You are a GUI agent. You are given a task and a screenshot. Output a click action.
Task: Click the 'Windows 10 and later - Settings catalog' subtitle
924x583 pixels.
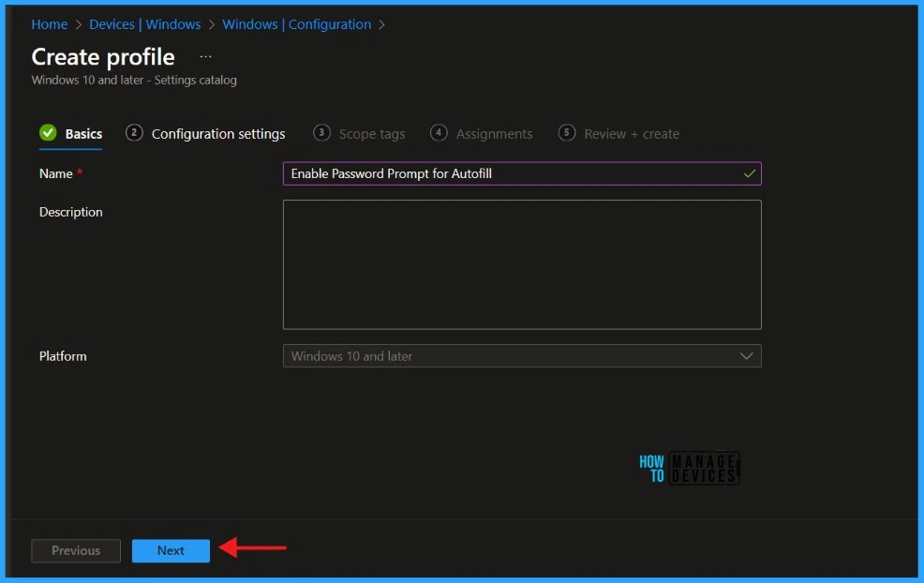(x=134, y=81)
